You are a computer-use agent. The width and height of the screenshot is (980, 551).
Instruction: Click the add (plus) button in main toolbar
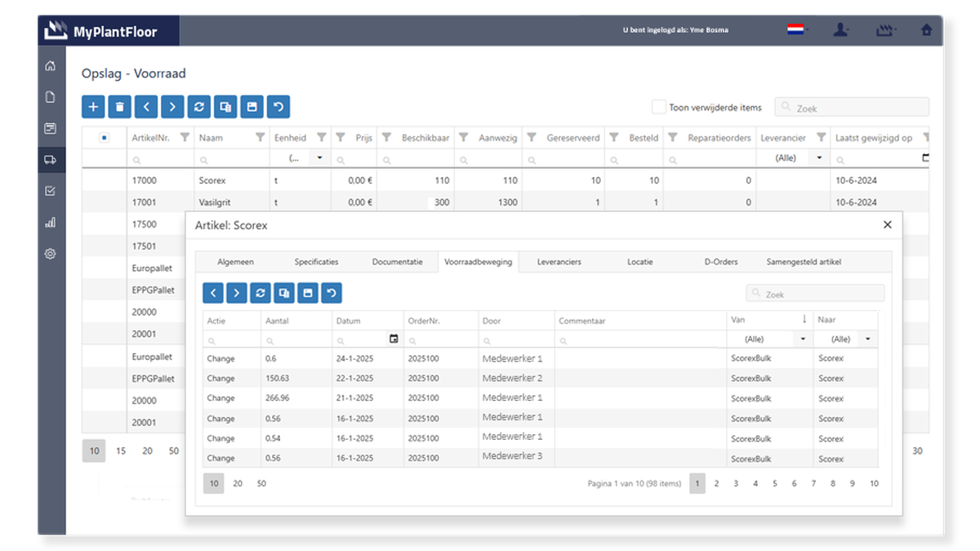click(x=93, y=107)
